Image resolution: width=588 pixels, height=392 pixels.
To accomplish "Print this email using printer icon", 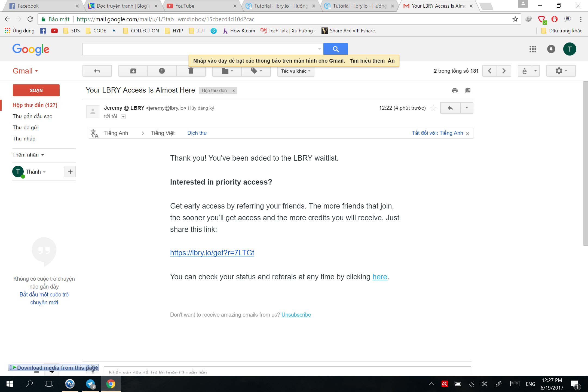I will click(455, 91).
